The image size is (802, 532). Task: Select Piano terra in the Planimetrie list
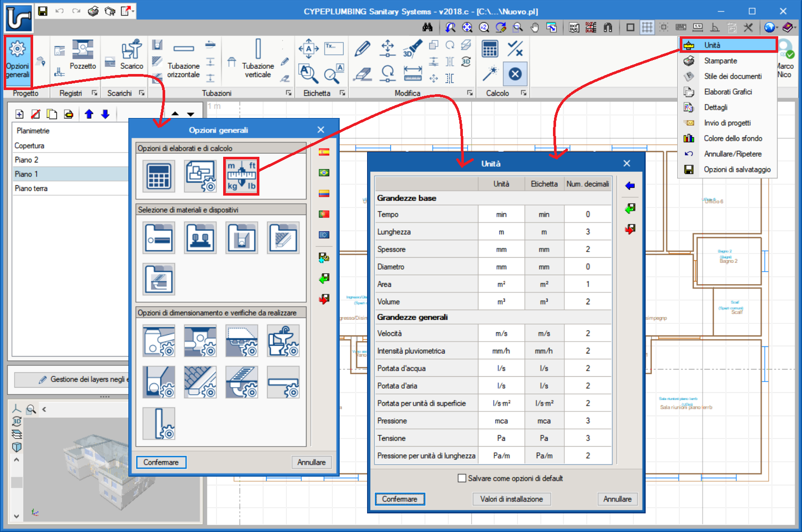[70, 188]
